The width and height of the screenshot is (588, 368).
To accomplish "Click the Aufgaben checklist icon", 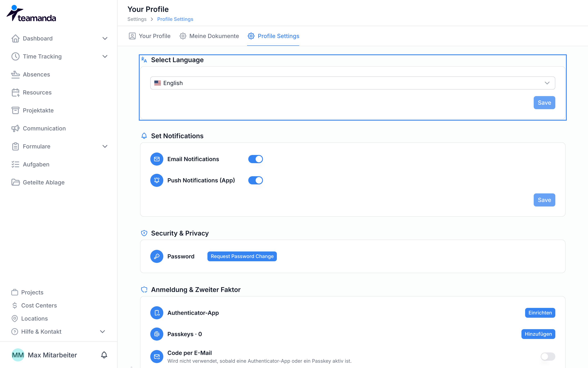I will tap(15, 165).
